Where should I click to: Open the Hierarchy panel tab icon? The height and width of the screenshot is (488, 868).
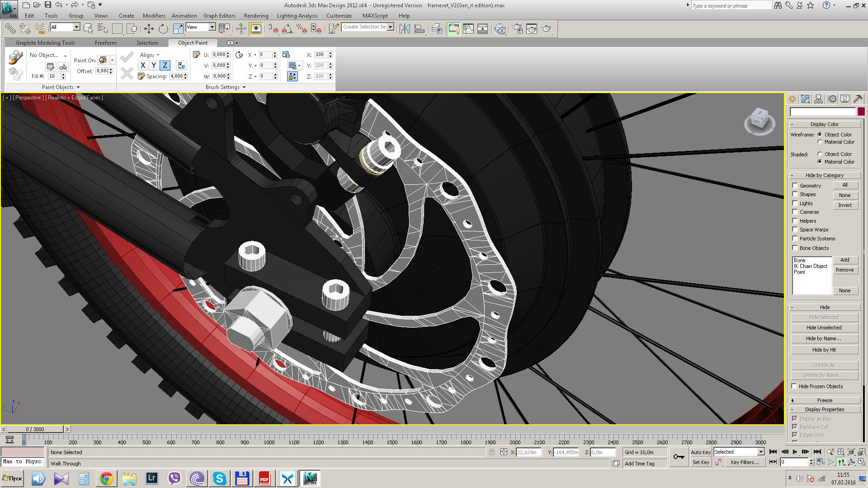(818, 99)
